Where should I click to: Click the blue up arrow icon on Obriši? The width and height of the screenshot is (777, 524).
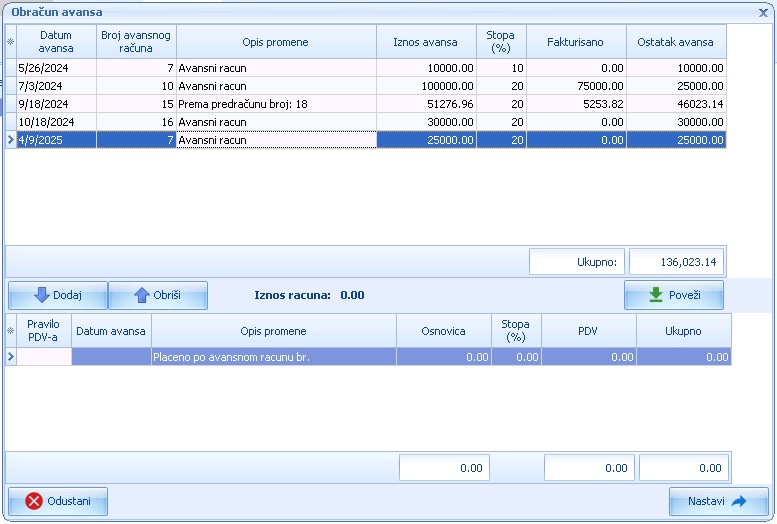tap(142, 295)
